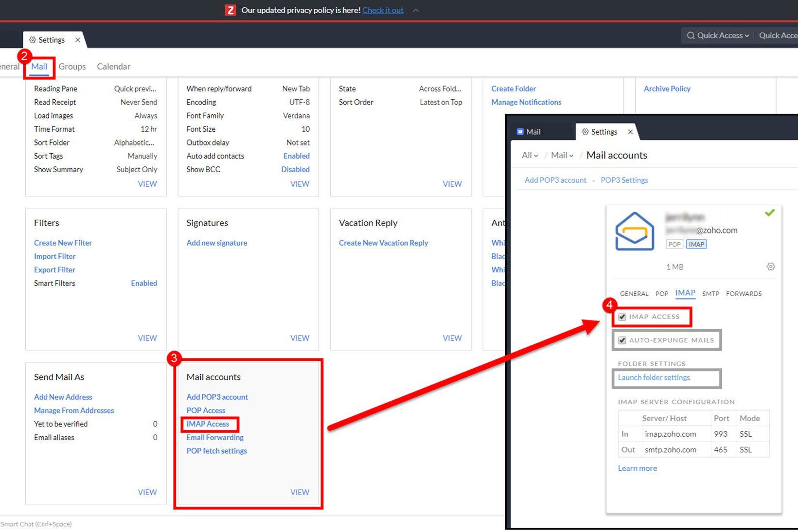Click the red Zoho Z logo icon

coord(231,10)
